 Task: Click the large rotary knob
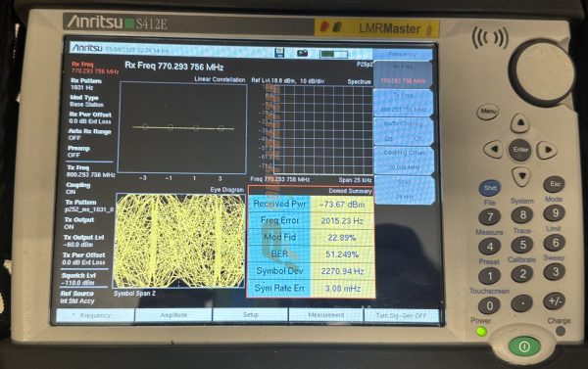click(x=542, y=71)
